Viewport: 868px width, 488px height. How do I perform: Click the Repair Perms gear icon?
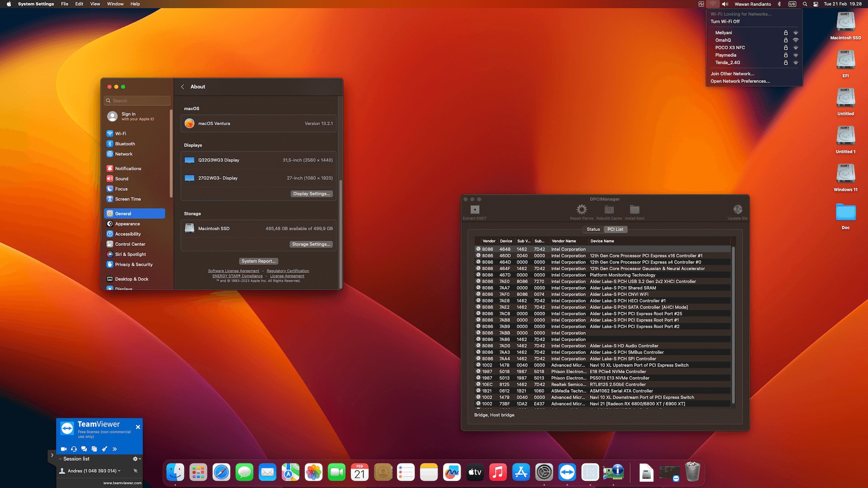pyautogui.click(x=581, y=210)
